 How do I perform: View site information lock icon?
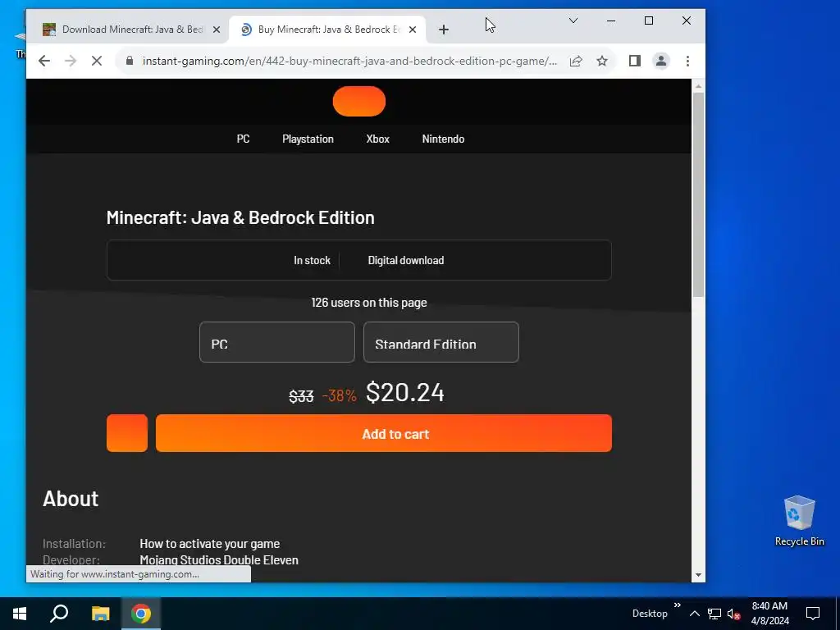[129, 61]
